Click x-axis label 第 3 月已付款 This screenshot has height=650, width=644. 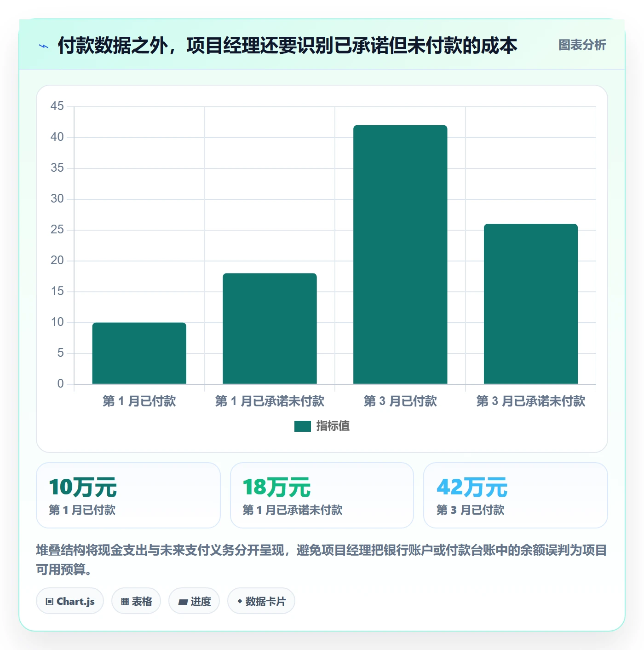(x=400, y=401)
